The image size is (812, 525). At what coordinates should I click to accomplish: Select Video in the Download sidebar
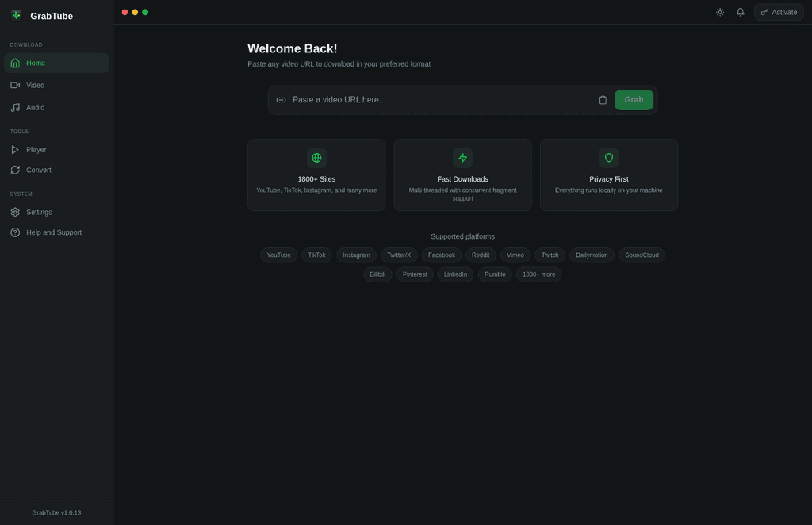point(35,85)
